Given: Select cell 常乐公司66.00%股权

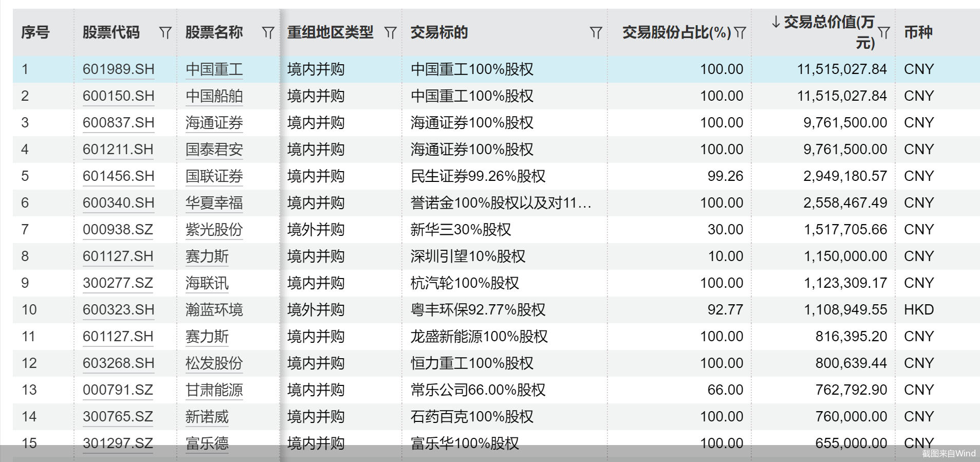Looking at the screenshot, I should pos(478,390).
